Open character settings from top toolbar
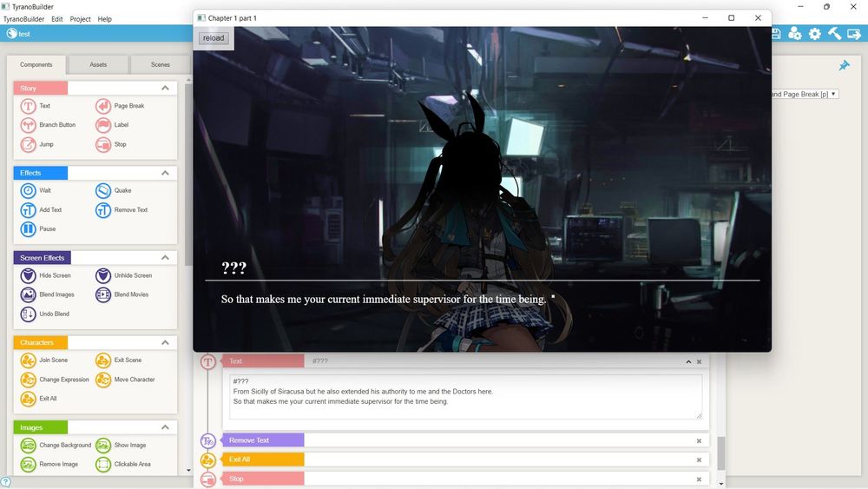The height and width of the screenshot is (489, 868). coord(795,34)
